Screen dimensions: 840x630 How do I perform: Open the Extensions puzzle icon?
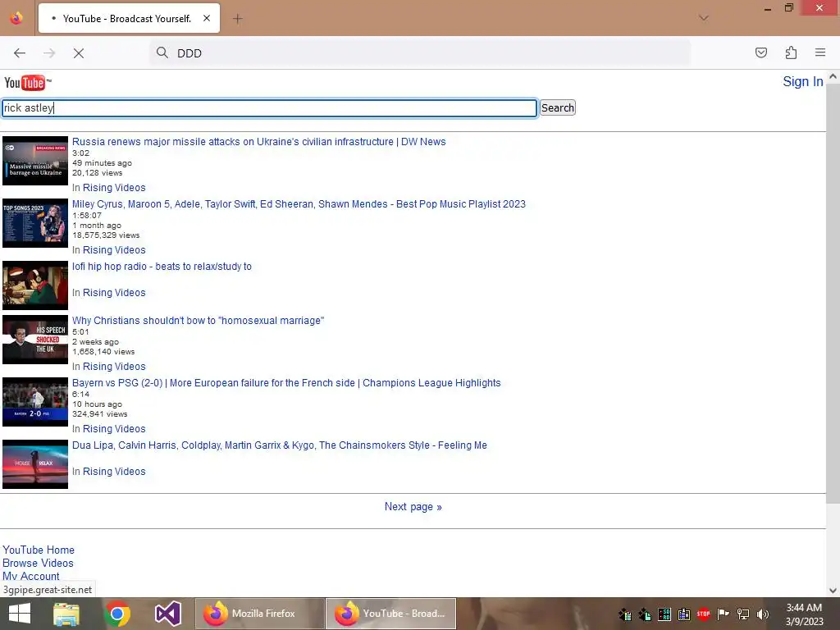coord(791,52)
